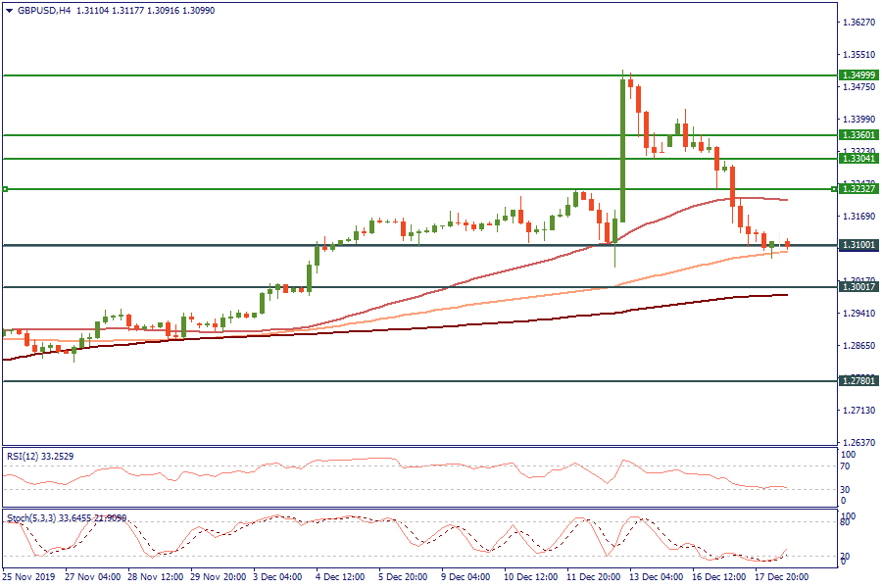Select the right handle of the 1.32327 line
The width and height of the screenshot is (882, 588).
coord(834,189)
